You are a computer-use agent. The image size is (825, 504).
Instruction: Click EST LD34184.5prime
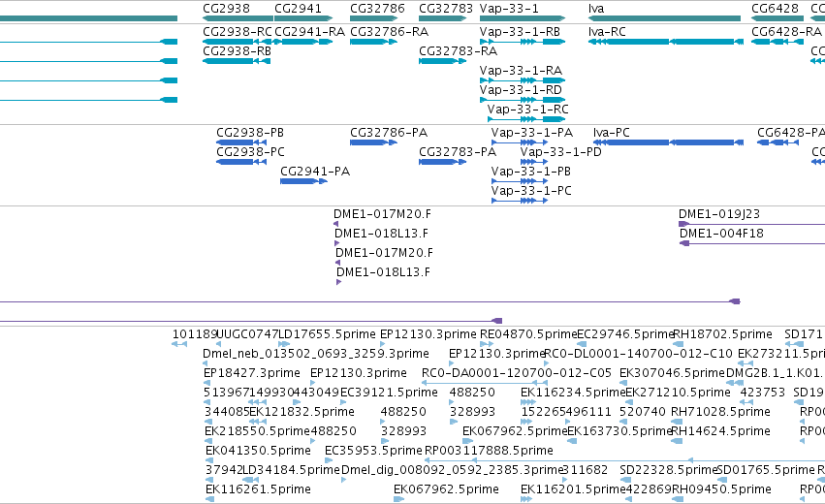click(292, 470)
